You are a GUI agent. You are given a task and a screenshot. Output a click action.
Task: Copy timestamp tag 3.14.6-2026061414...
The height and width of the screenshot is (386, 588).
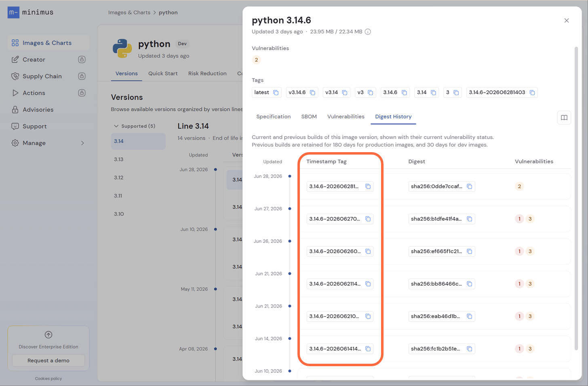click(368, 349)
